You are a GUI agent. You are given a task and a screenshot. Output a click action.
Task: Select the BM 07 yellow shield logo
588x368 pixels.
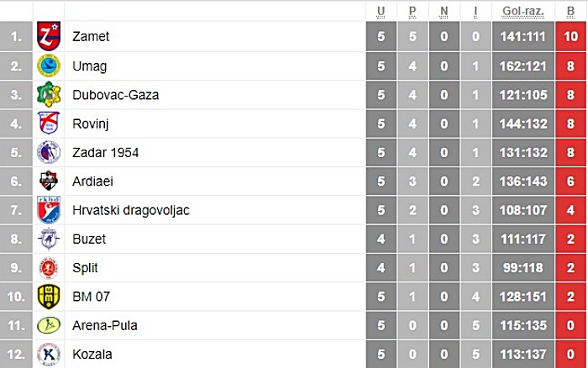pos(49,297)
